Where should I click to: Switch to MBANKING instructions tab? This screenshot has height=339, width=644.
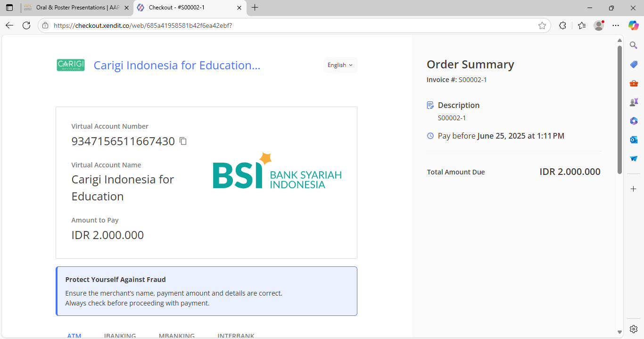[177, 336]
